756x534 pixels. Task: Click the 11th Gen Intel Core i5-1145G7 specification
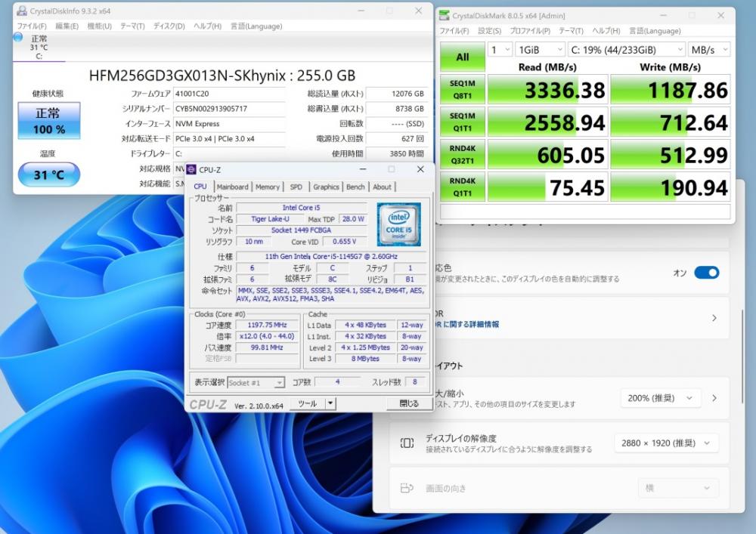(331, 257)
